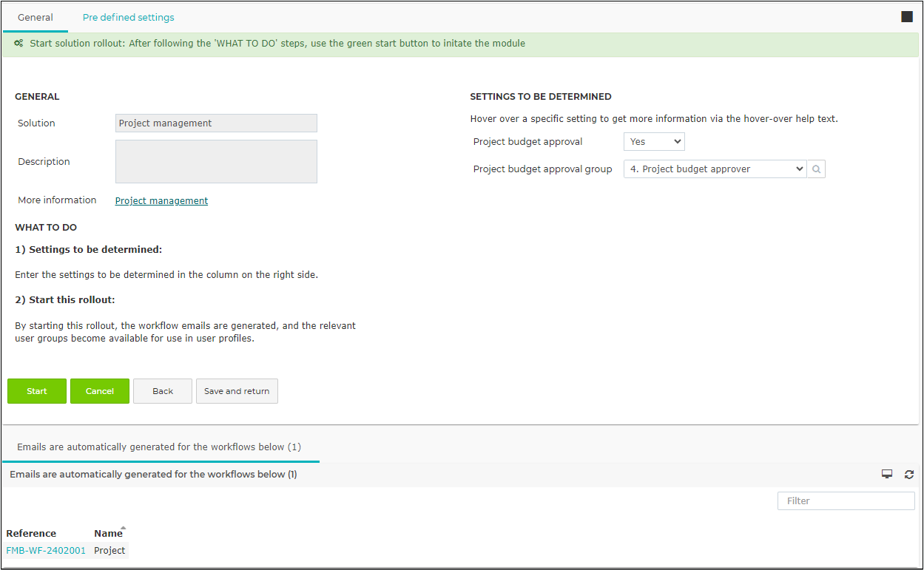The width and height of the screenshot is (924, 570).
Task: Click the magnifier icon beside approval group
Action: (x=816, y=169)
